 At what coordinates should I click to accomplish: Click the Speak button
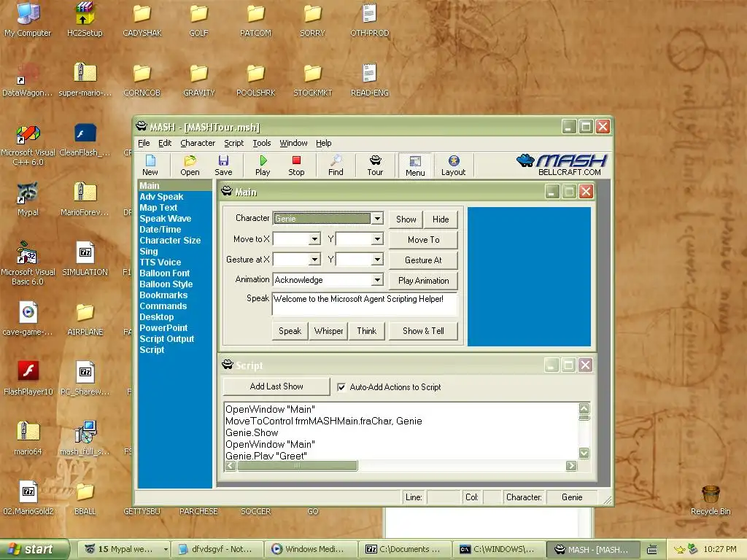(290, 331)
